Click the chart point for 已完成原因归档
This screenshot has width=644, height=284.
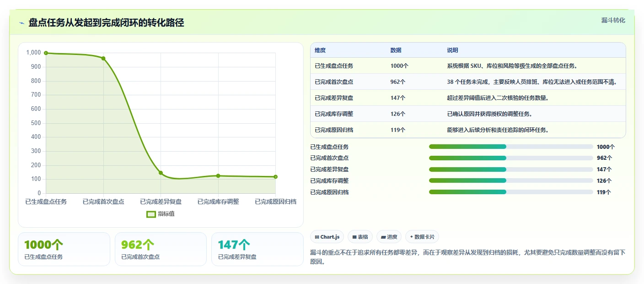275,177
